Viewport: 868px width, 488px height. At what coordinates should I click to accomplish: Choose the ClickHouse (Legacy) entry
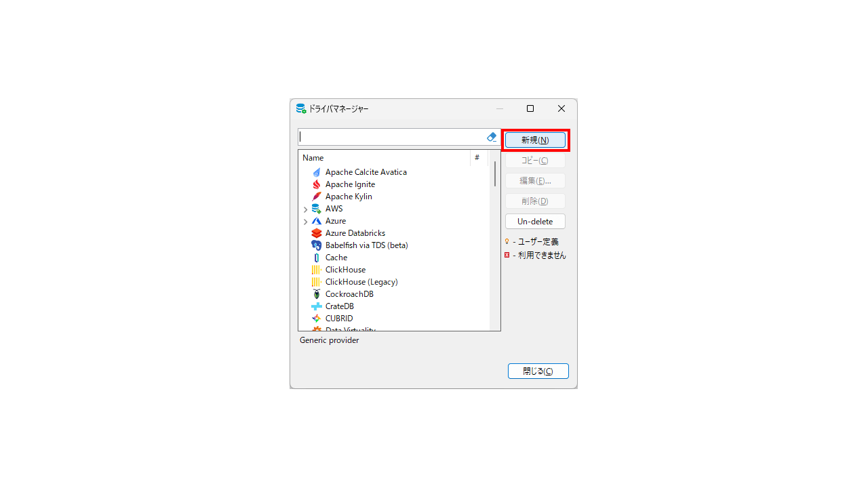click(361, 282)
